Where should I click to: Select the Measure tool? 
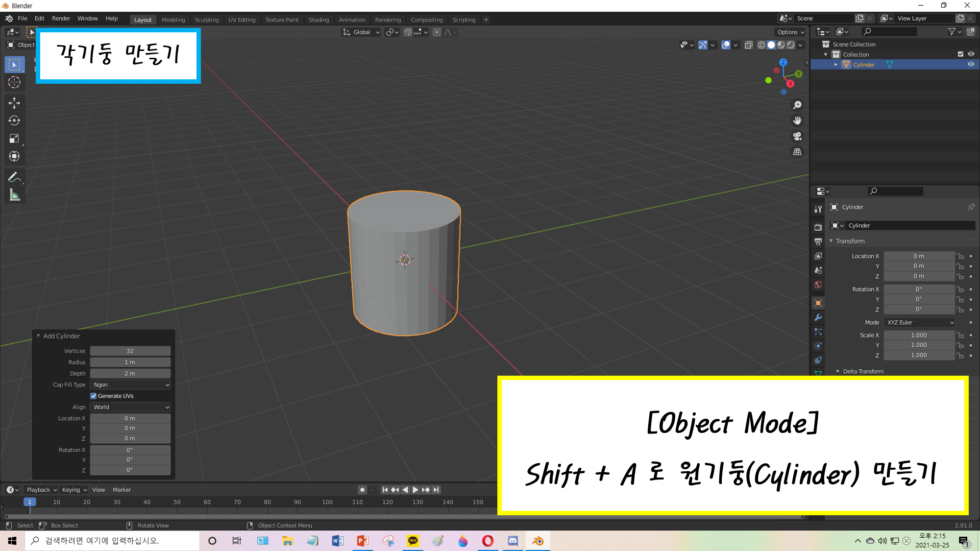14,195
